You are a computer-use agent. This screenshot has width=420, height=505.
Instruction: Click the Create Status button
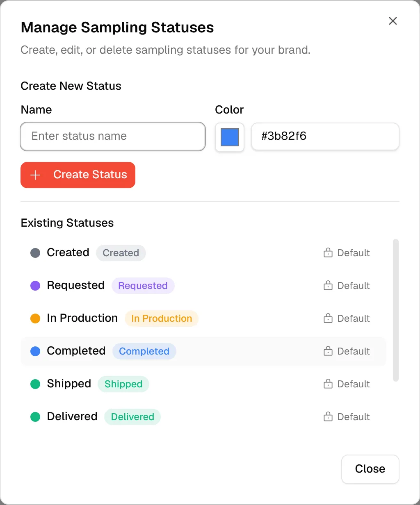point(78,175)
